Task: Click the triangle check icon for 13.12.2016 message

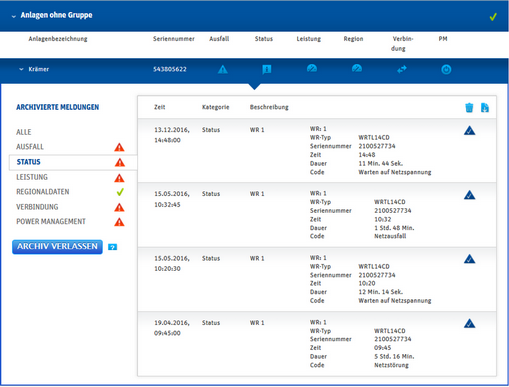Action: [x=470, y=130]
